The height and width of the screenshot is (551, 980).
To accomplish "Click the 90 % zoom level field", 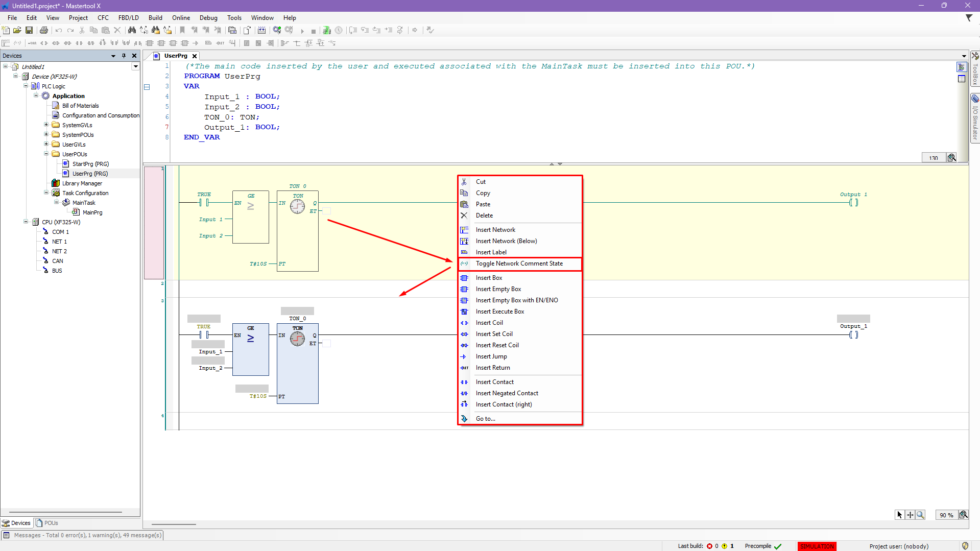I will 946,515.
